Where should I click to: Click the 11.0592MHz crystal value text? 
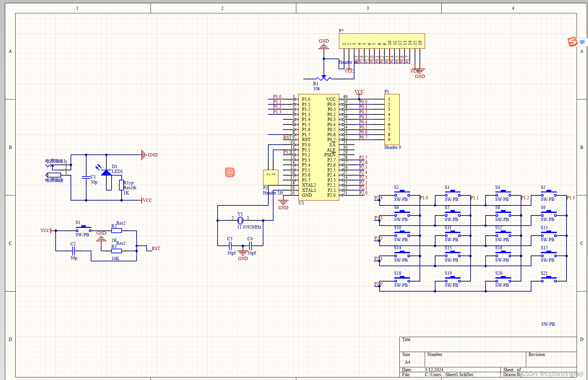click(249, 227)
